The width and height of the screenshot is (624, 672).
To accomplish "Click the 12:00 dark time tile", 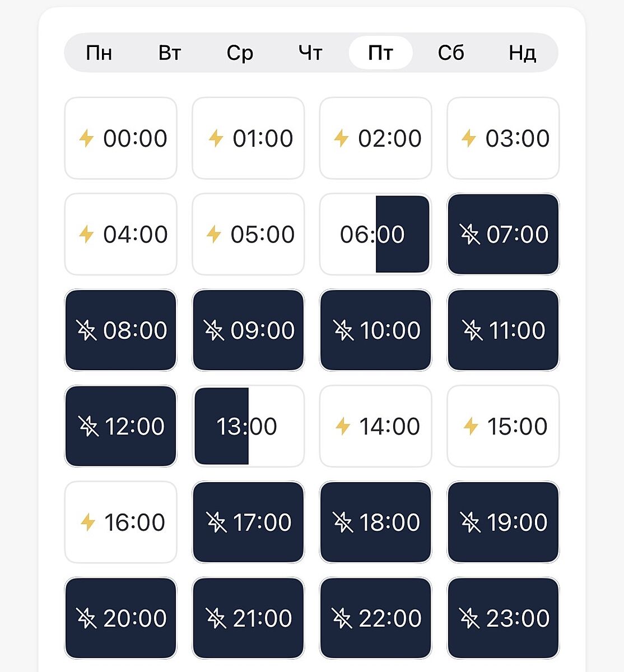I will 120,426.
